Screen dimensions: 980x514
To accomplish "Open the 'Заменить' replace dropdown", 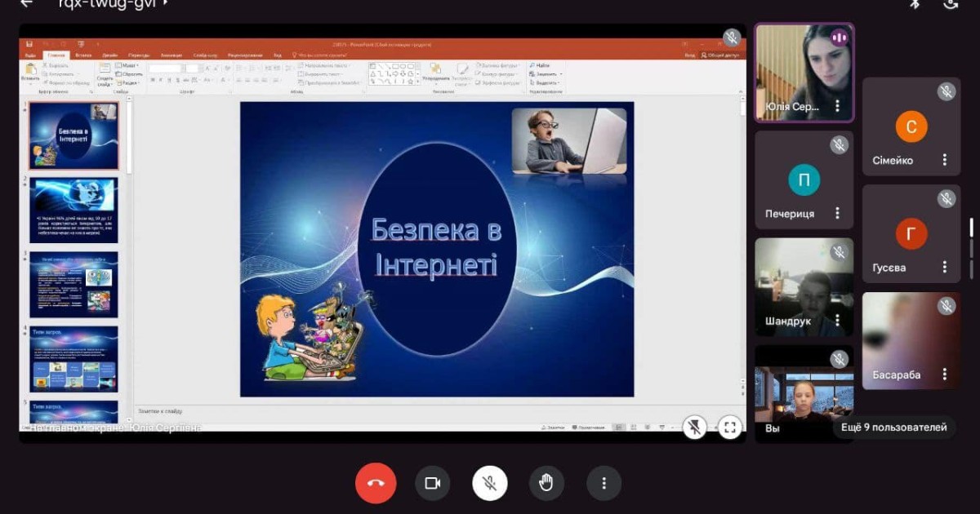I will coord(546,74).
